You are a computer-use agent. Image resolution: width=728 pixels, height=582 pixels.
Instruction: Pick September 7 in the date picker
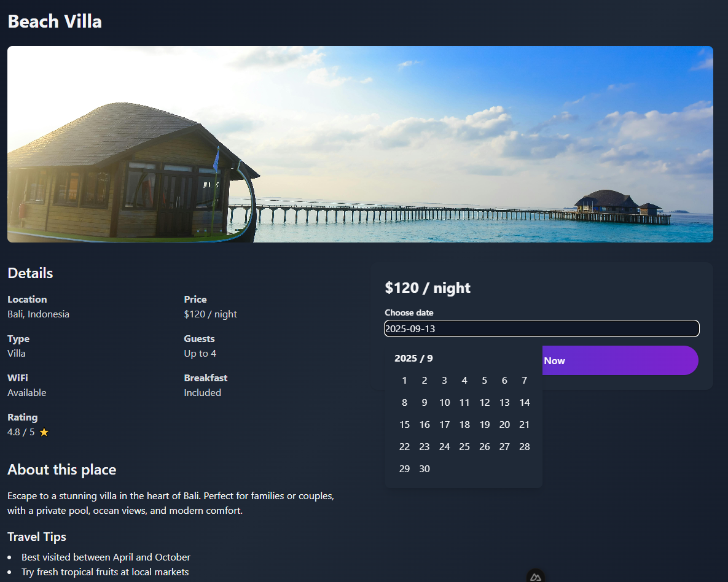click(524, 381)
